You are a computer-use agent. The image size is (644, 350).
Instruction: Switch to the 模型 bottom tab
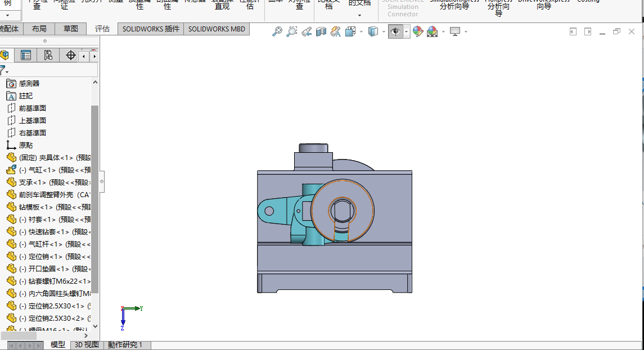(x=57, y=345)
